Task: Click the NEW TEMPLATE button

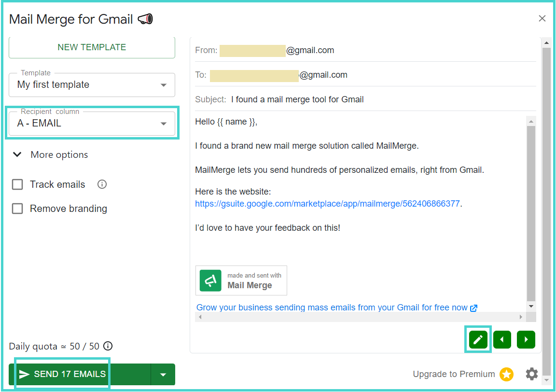Action: [92, 47]
